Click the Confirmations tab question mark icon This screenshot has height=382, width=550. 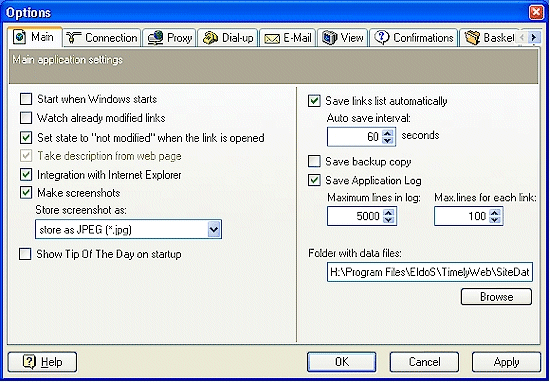coord(382,37)
